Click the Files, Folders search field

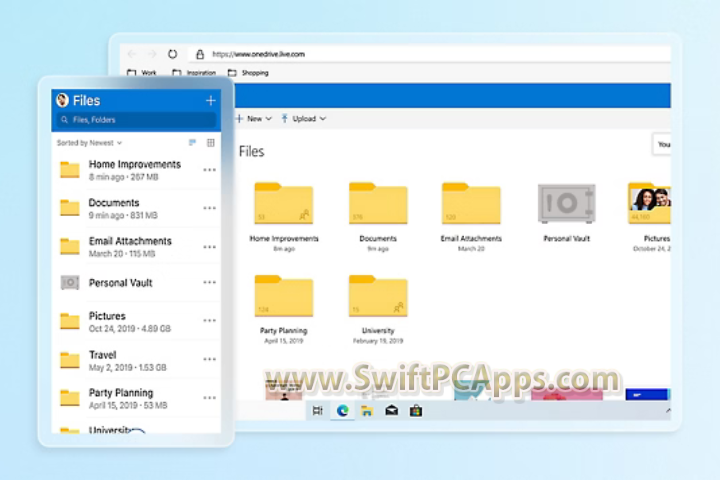(x=136, y=120)
